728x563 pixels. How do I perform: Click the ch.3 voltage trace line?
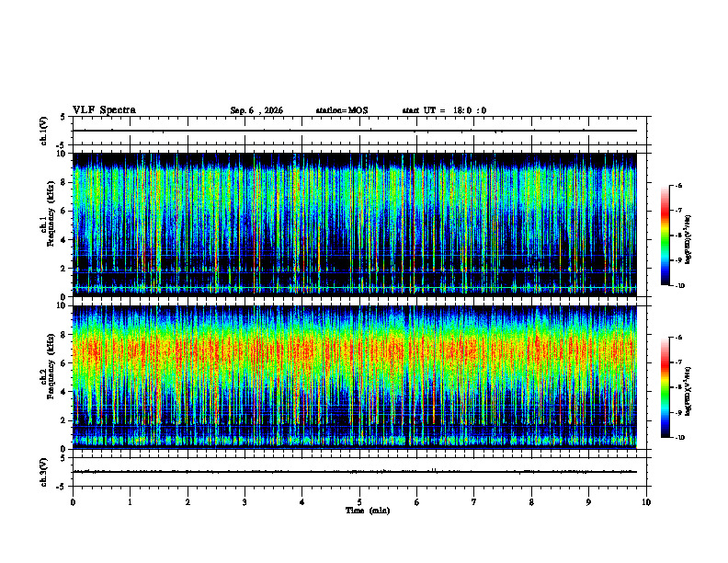click(x=354, y=472)
